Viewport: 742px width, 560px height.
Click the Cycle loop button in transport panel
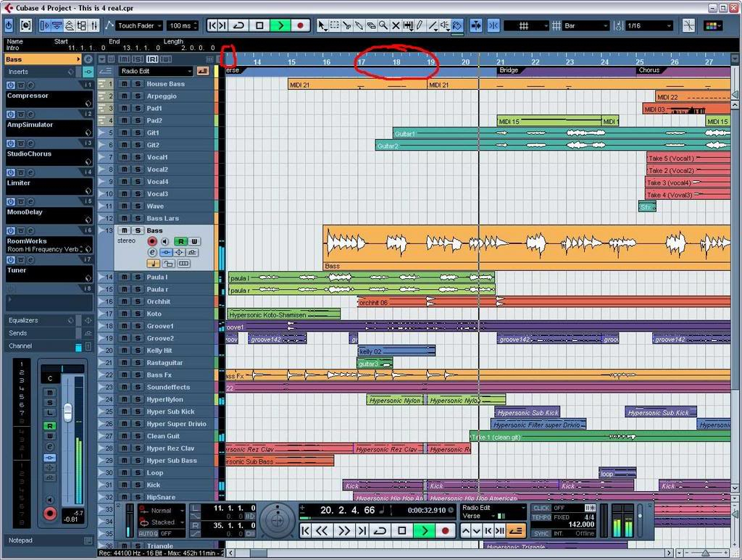(x=380, y=531)
